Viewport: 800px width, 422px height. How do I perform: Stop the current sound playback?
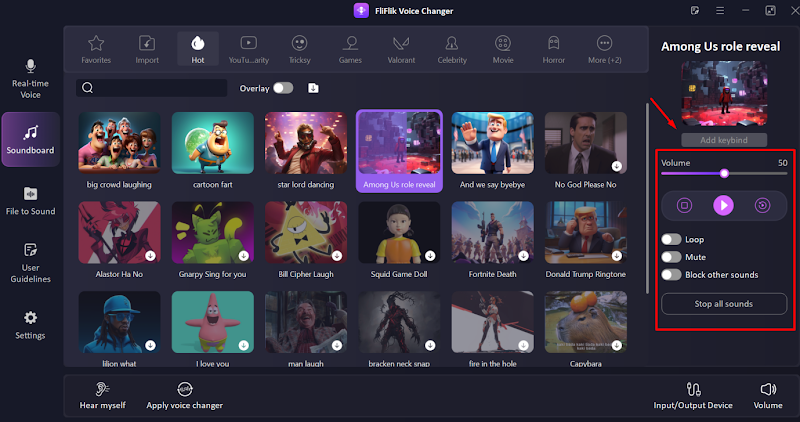(684, 205)
